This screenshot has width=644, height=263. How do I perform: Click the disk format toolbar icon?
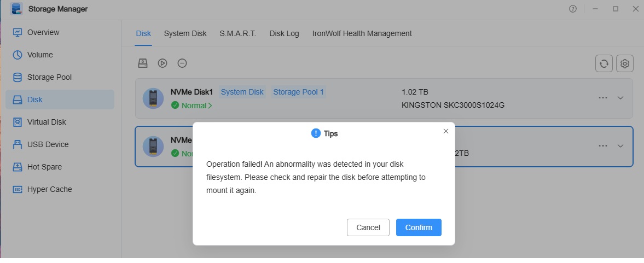142,63
